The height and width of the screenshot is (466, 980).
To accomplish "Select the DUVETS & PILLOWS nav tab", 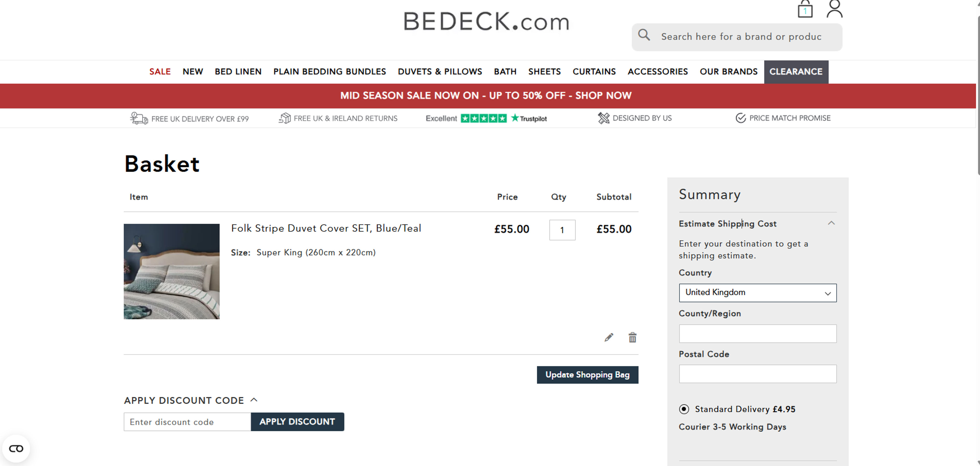I will 440,71.
